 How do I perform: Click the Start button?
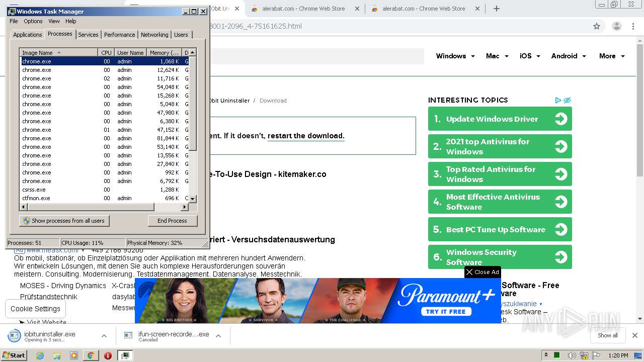[x=14, y=355]
